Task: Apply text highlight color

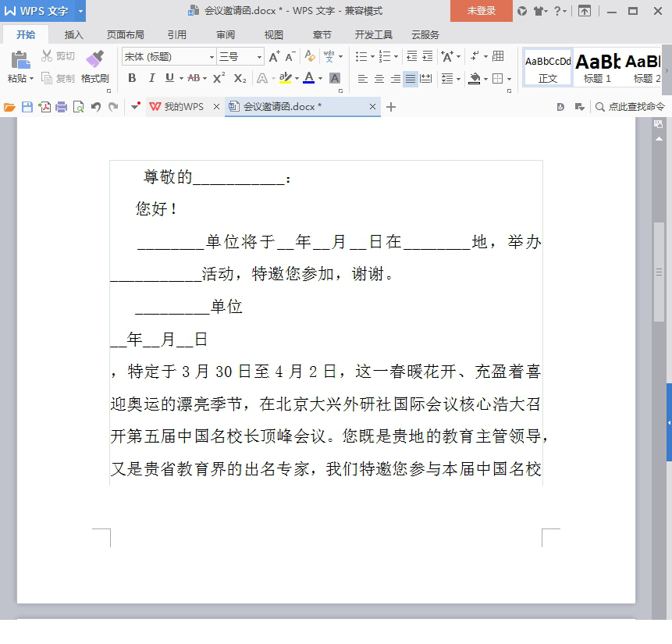Action: tap(285, 78)
